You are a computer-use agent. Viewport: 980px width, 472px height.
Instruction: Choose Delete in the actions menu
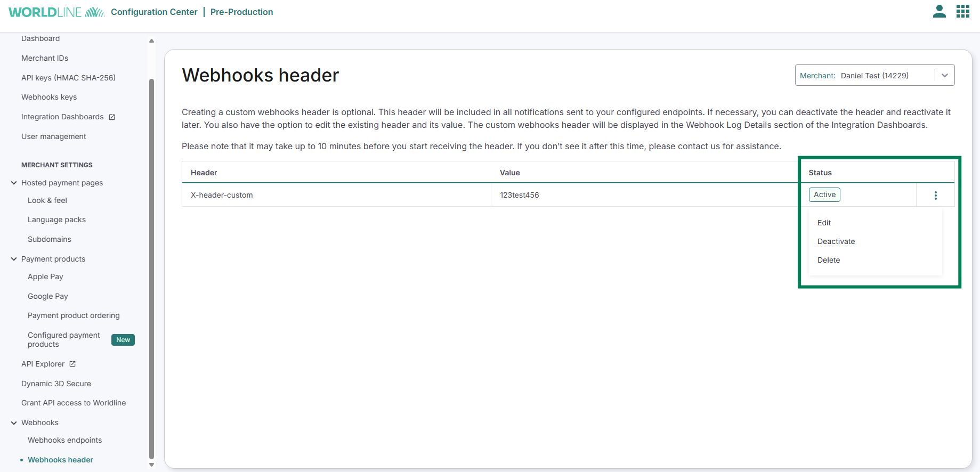[x=829, y=260]
